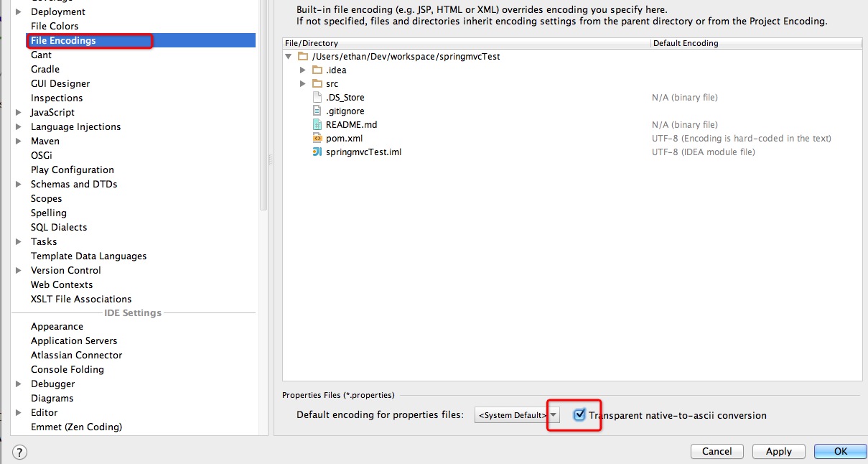Open the Inspections settings page
The image size is (868, 464).
coord(57,98)
